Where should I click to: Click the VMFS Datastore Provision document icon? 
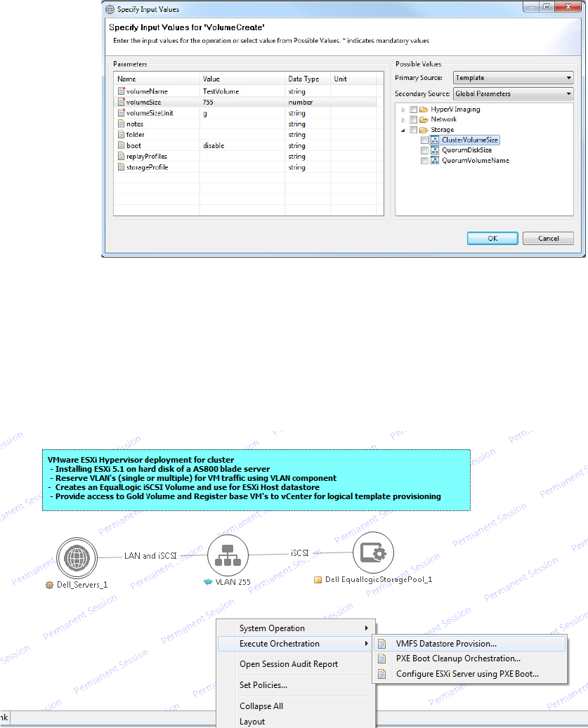pos(383,643)
